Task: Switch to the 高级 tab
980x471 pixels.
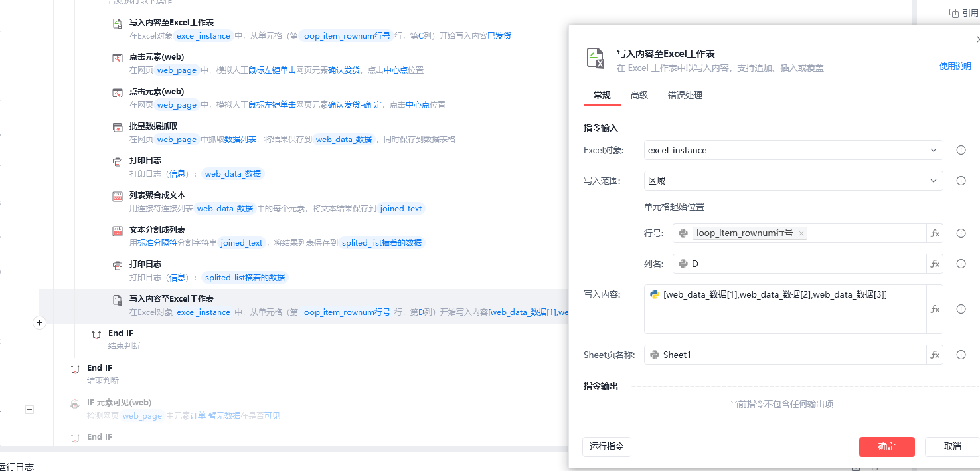Action: click(x=639, y=95)
